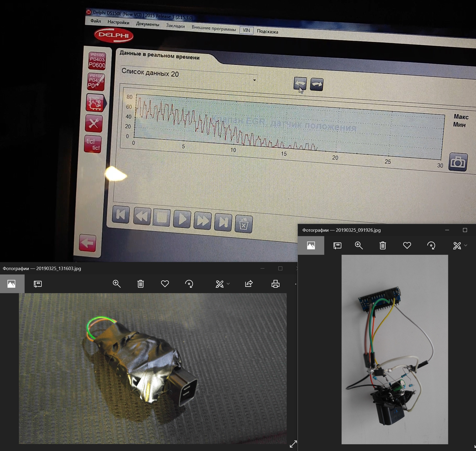Open the real-time data graph icon
Image resolution: width=476 pixels, height=451 pixels.
95,103
